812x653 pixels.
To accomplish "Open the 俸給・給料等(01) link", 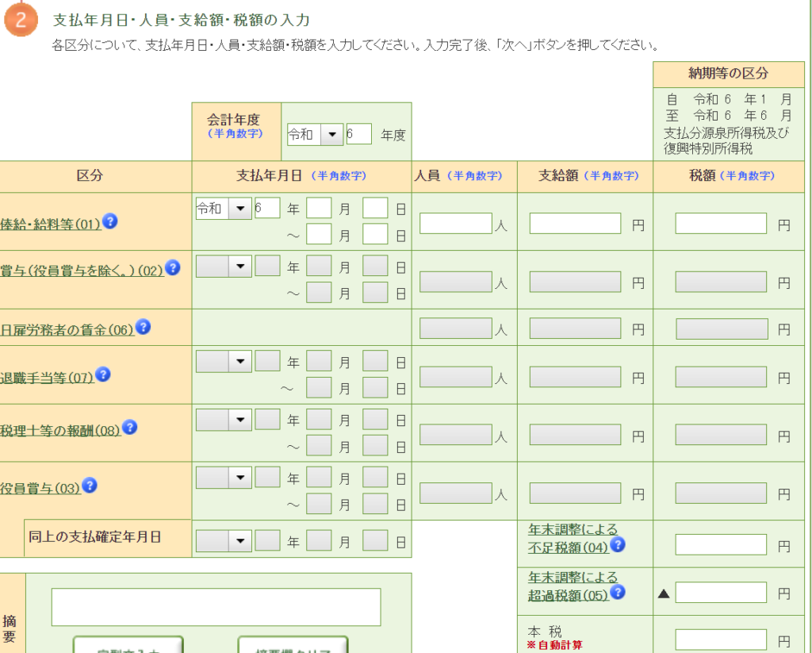I will coord(51,225).
